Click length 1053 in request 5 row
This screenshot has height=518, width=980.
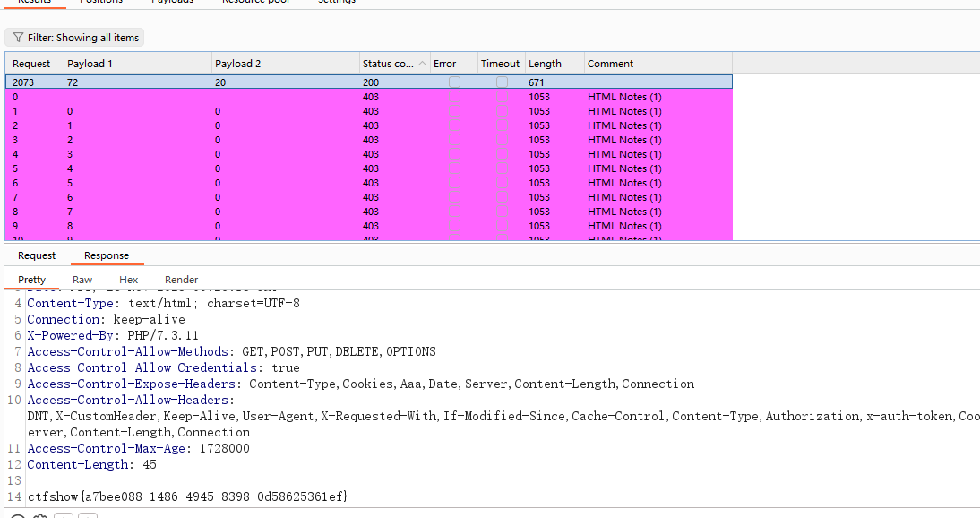point(539,168)
